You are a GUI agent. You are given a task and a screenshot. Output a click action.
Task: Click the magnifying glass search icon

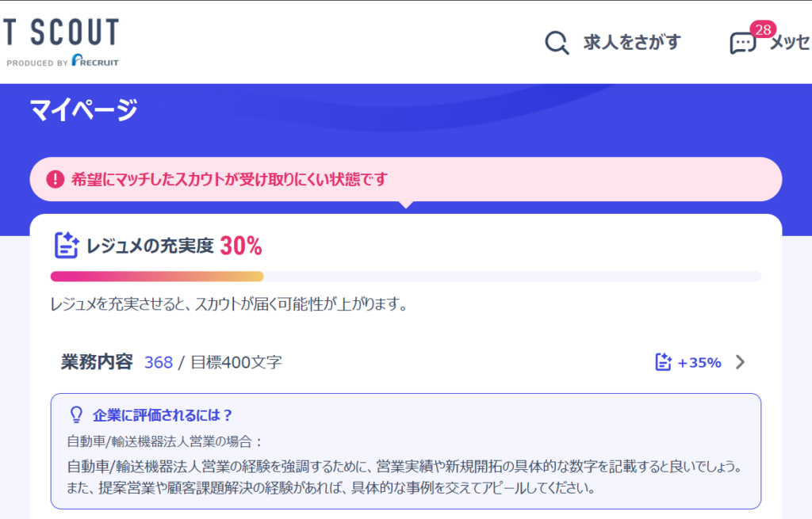point(557,43)
